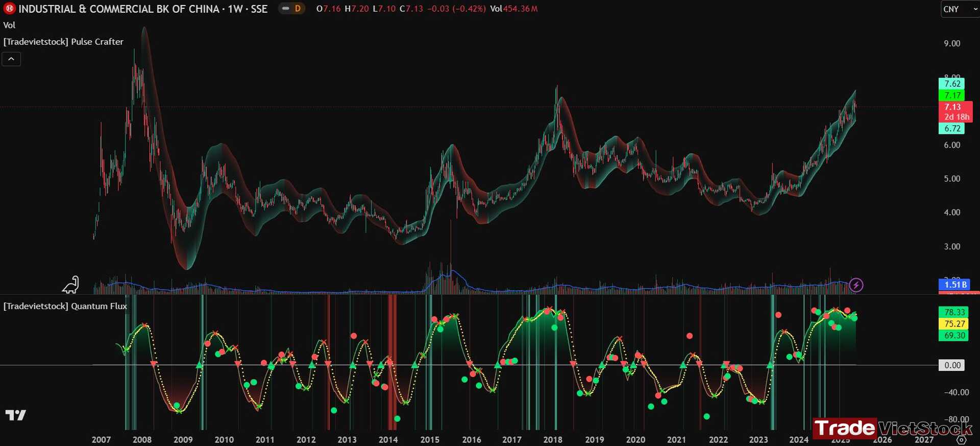The image size is (980, 446).
Task: Select the Pulse Crafter indicator legend
Action: coord(63,42)
